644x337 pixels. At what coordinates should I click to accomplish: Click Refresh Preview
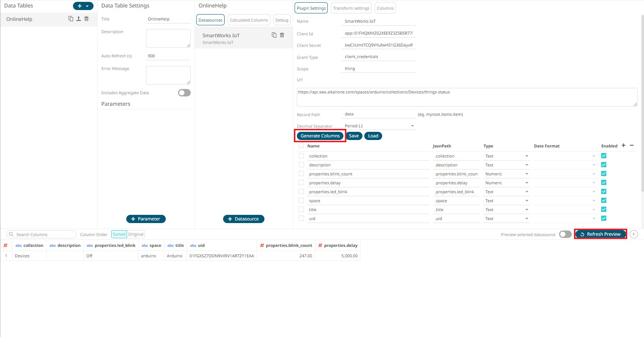pos(600,234)
